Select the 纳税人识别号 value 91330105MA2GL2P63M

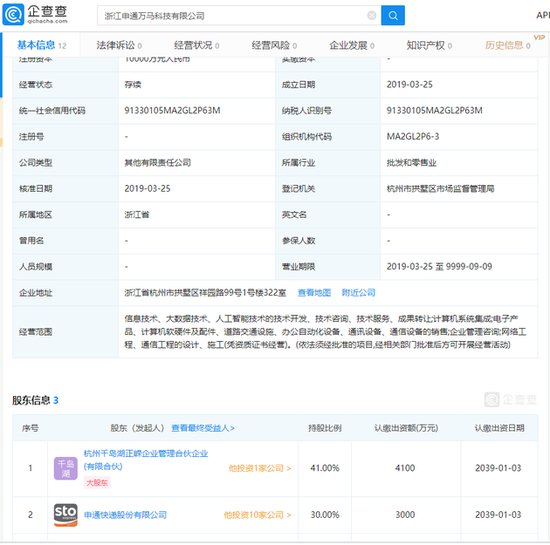pyautogui.click(x=435, y=110)
